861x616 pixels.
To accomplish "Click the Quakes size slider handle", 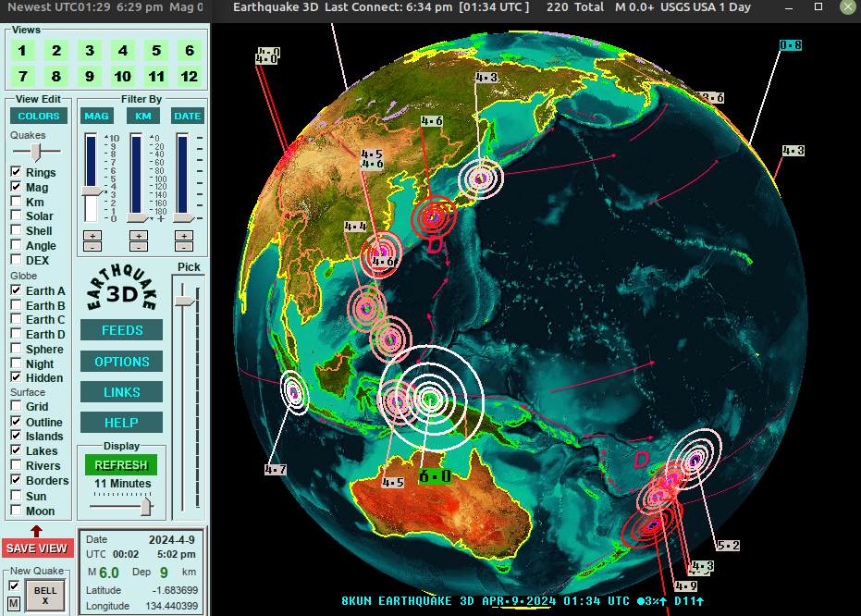I will (x=36, y=152).
